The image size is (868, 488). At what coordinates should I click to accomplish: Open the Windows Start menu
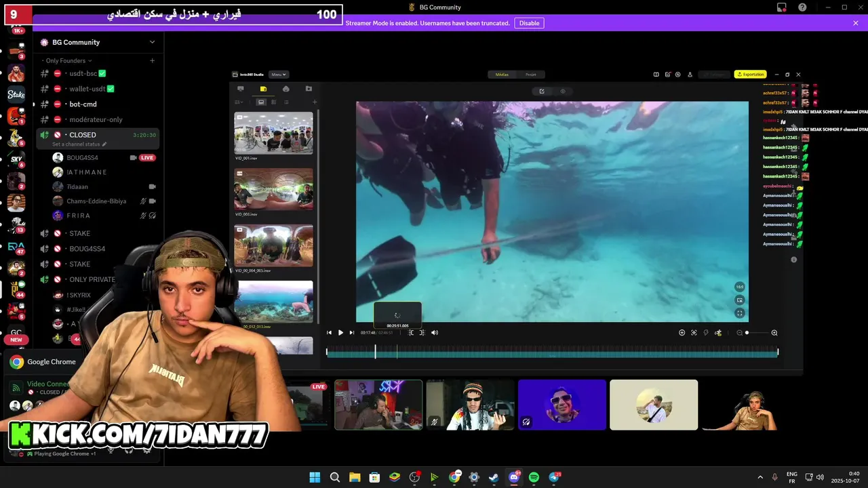click(x=315, y=477)
